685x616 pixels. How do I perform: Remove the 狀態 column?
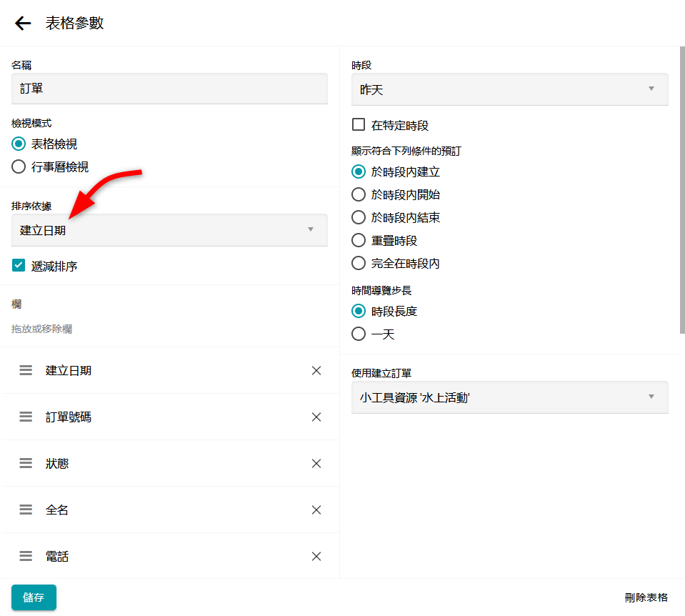[316, 463]
